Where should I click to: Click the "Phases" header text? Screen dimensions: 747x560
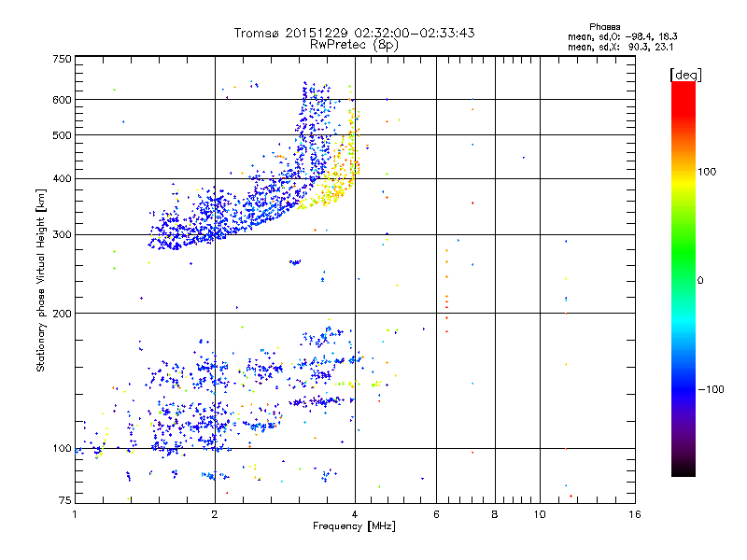[604, 27]
